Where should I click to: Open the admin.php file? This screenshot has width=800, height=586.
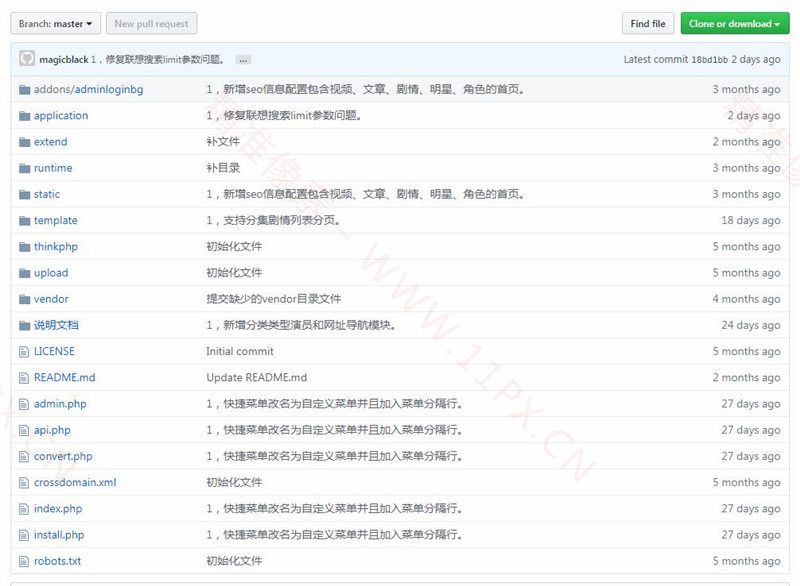pos(60,404)
